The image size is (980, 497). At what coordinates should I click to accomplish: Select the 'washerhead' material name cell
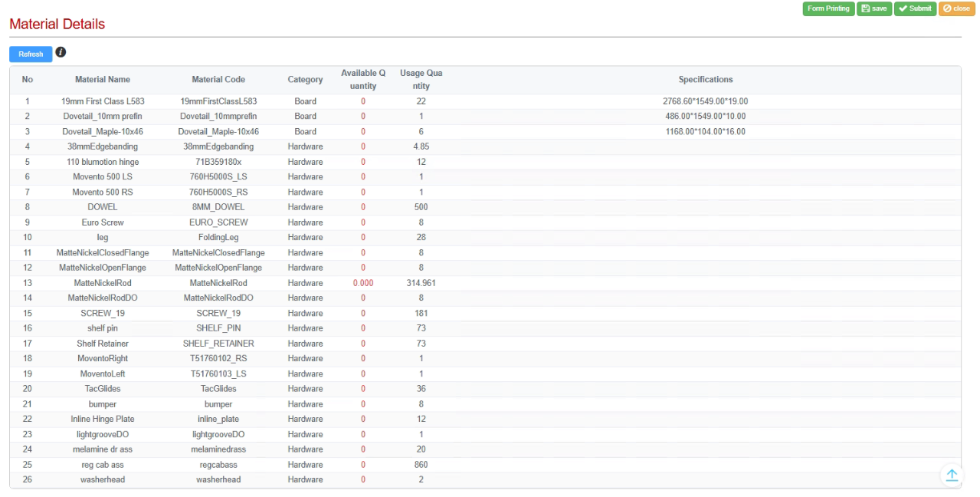103,480
